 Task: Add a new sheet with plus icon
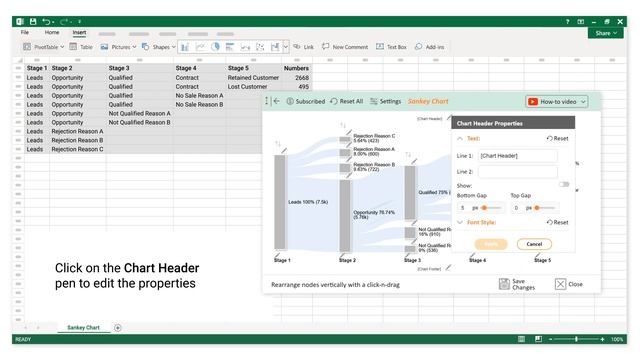click(118, 328)
